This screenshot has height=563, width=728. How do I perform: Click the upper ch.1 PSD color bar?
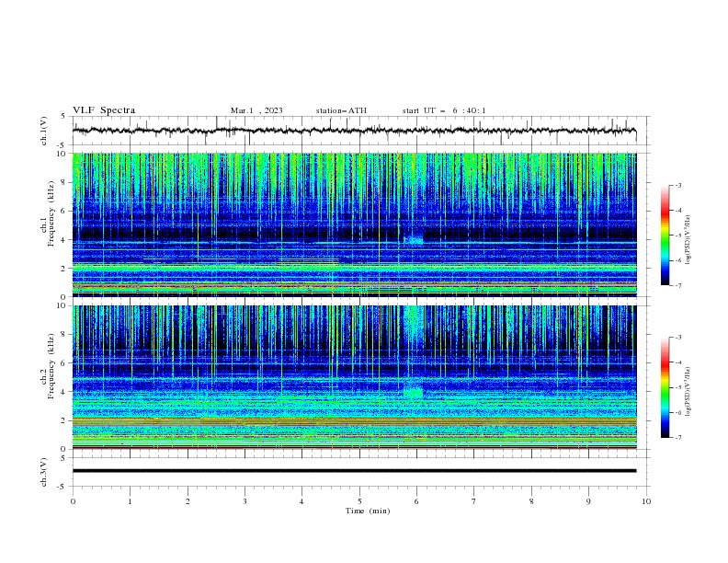pyautogui.click(x=665, y=236)
